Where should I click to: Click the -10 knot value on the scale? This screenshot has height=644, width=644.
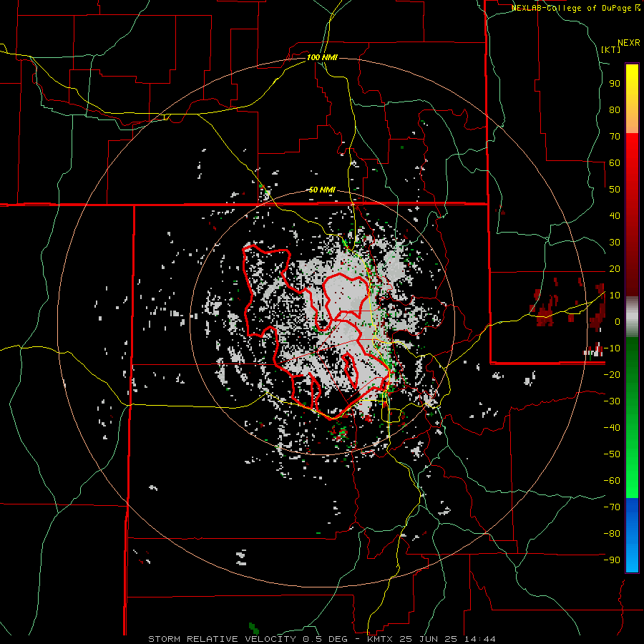[612, 348]
